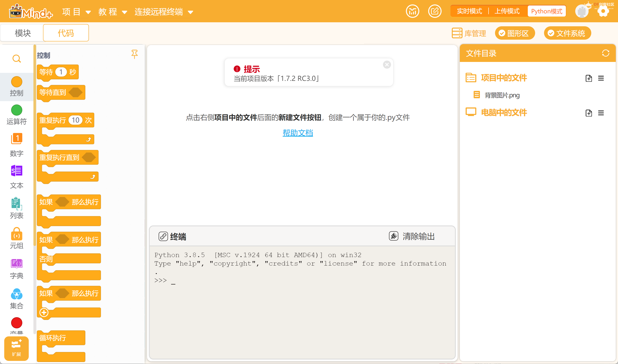Pin the block palette with pushpin icon
This screenshot has height=364, width=618.
pos(134,54)
